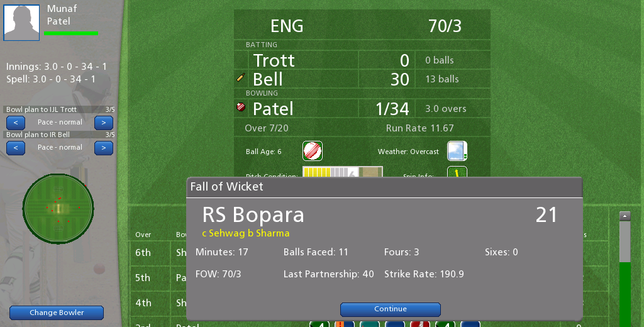Click the scrollbar up arrow on the right
This screenshot has width=644, height=327.
pos(625,216)
